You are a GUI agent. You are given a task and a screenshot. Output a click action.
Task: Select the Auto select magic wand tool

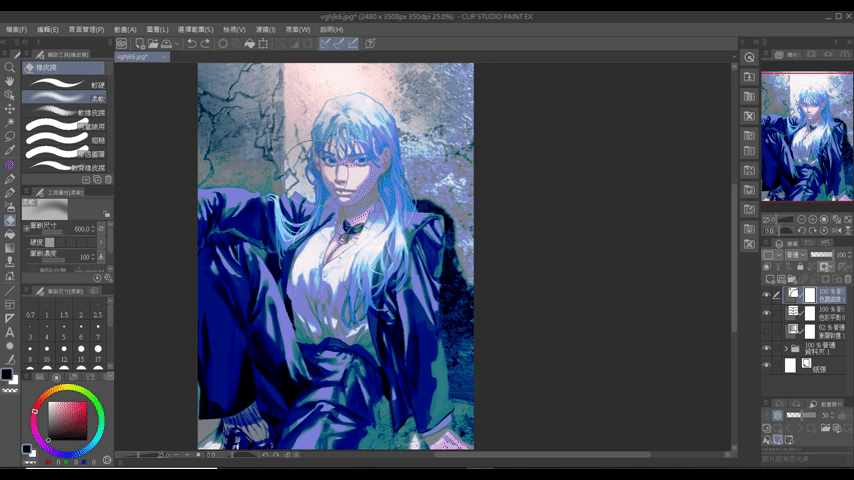coord(9,123)
